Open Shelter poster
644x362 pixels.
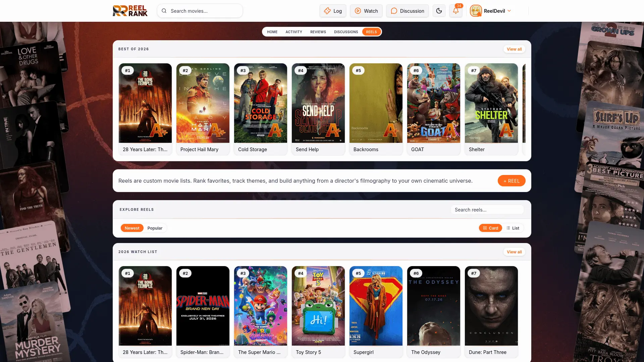click(x=491, y=103)
